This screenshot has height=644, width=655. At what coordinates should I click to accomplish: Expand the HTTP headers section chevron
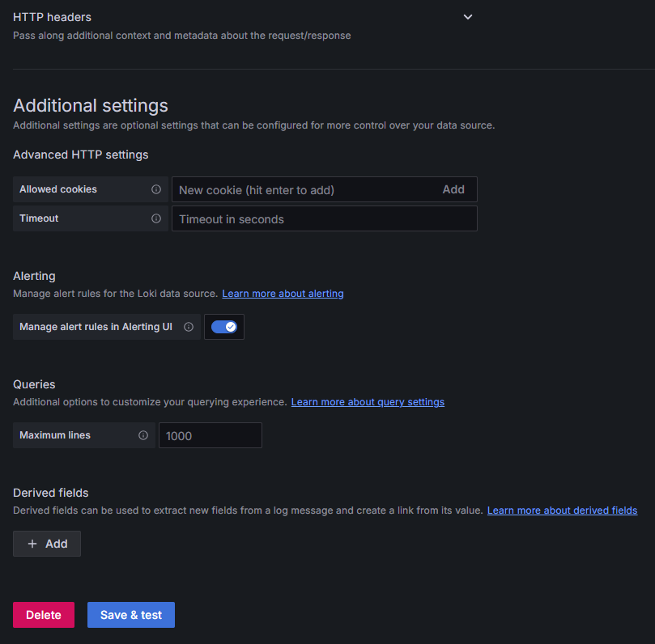click(467, 17)
